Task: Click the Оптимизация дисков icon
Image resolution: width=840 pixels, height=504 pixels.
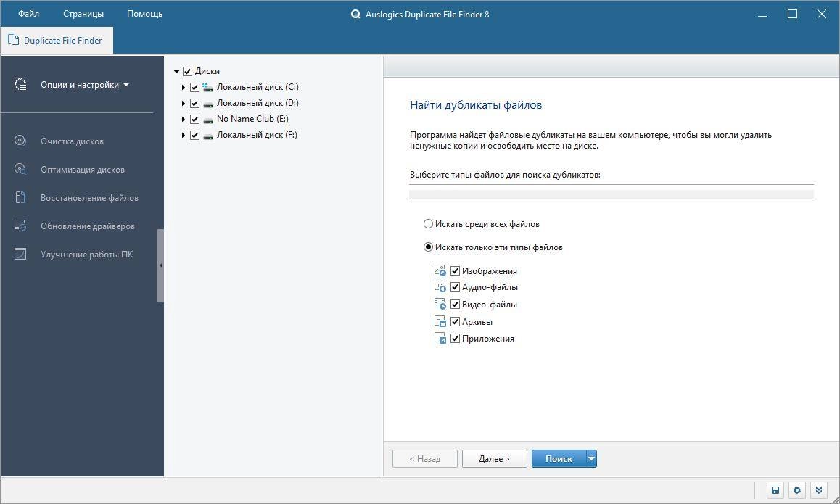Action: coord(20,169)
